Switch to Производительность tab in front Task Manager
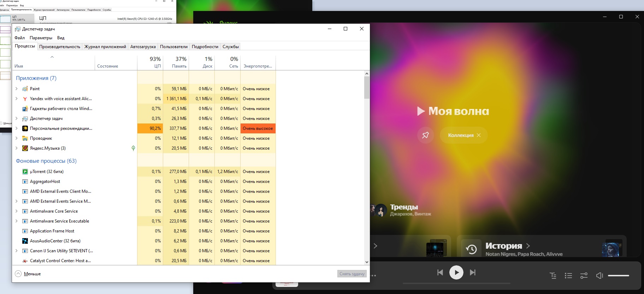This screenshot has width=644, height=294. (60, 47)
